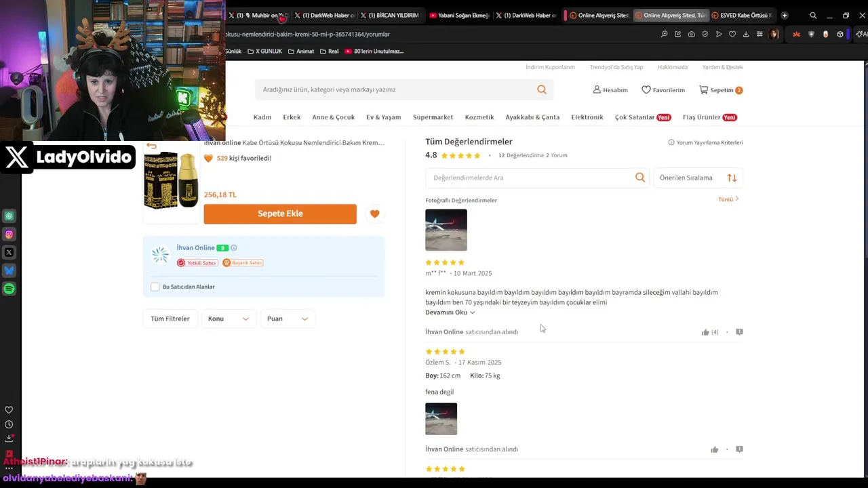The width and height of the screenshot is (868, 488).
Task: Open the Çok Satanlar category
Action: coord(643,117)
